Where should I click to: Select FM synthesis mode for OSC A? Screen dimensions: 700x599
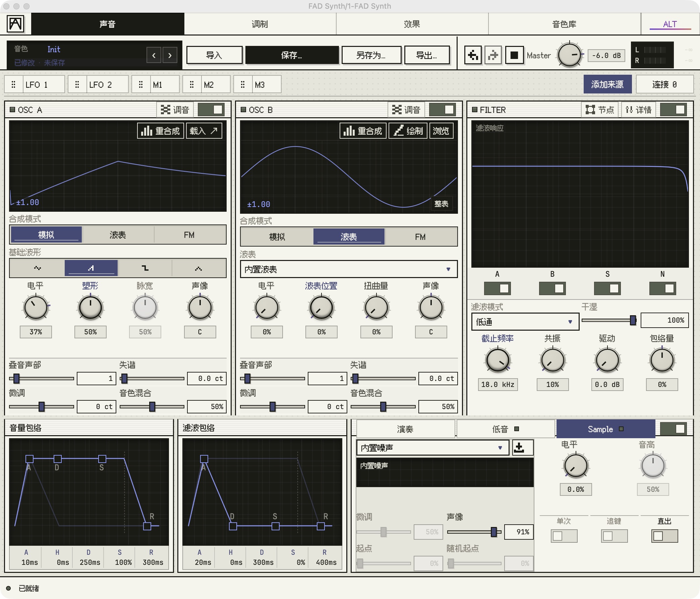pyautogui.click(x=189, y=235)
